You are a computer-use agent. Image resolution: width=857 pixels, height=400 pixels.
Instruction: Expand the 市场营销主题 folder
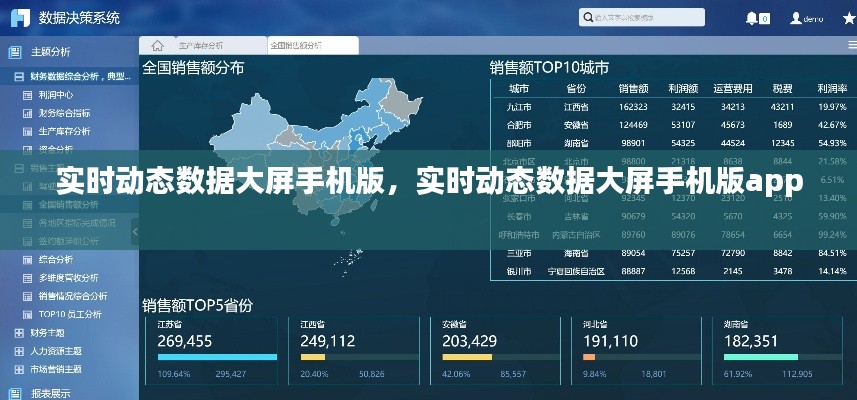pos(18,369)
